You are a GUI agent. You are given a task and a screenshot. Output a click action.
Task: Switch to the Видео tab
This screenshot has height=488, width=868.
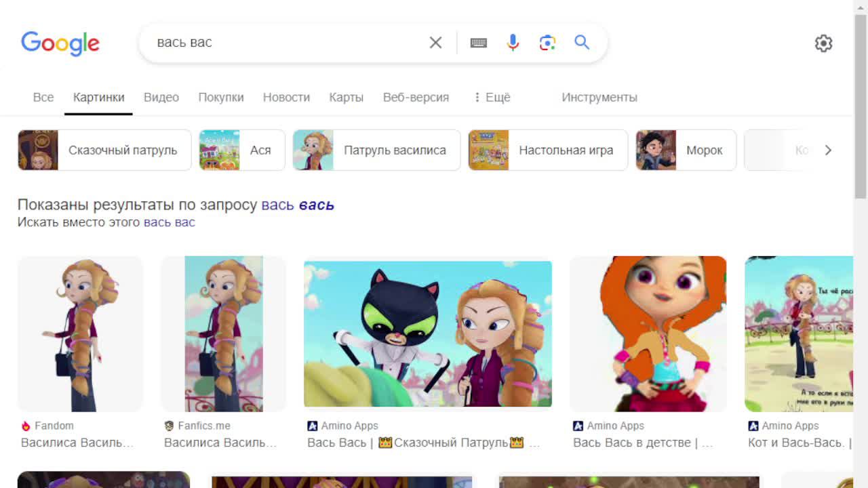point(161,97)
